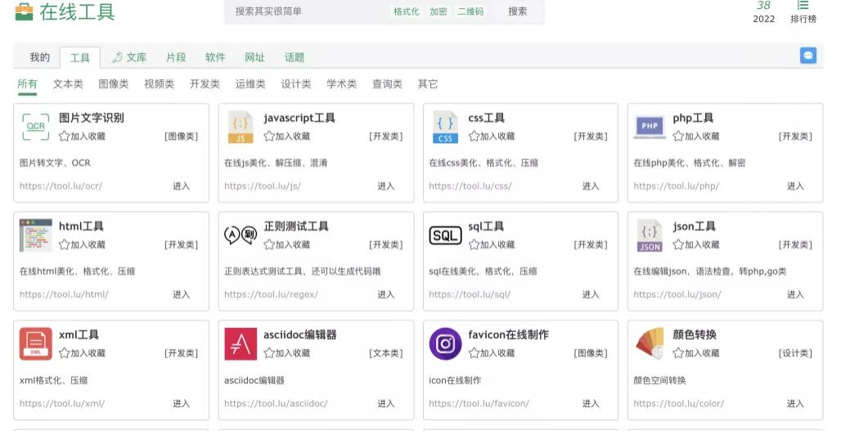Star 图片文字识别 with 加入收藏

click(82, 136)
